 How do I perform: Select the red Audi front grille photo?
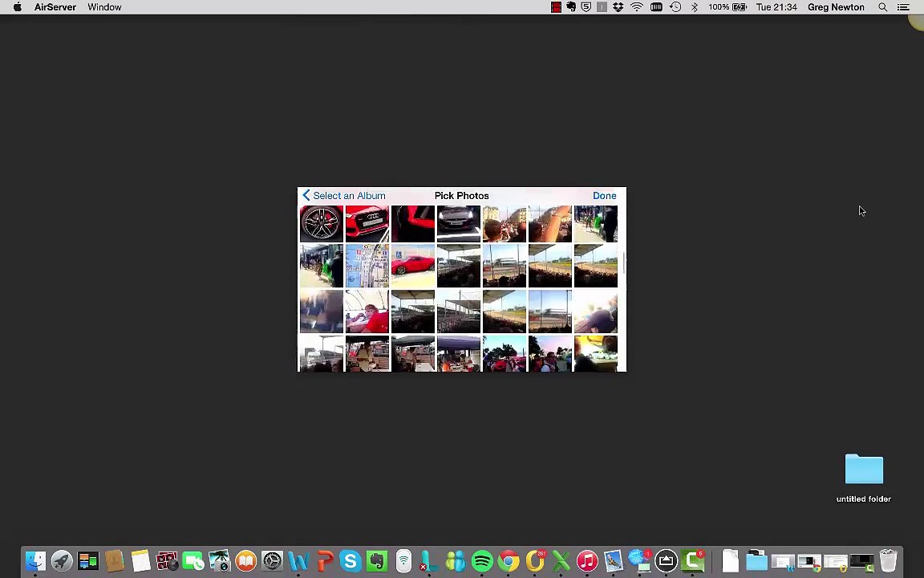pos(367,223)
